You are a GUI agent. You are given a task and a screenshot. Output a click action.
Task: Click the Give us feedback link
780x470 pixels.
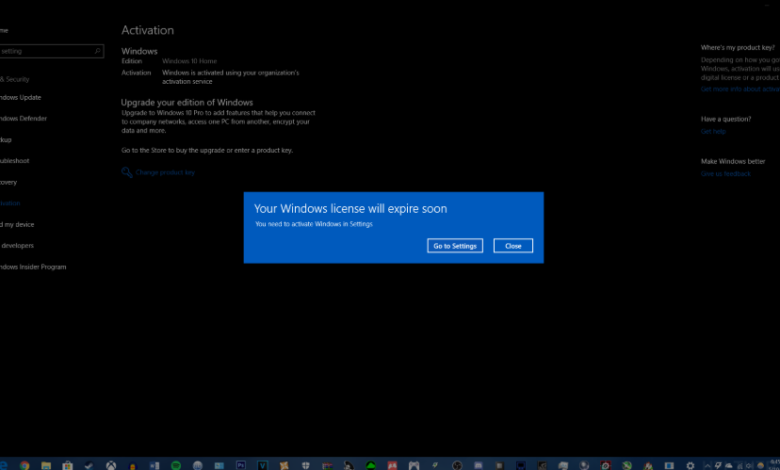click(x=725, y=174)
